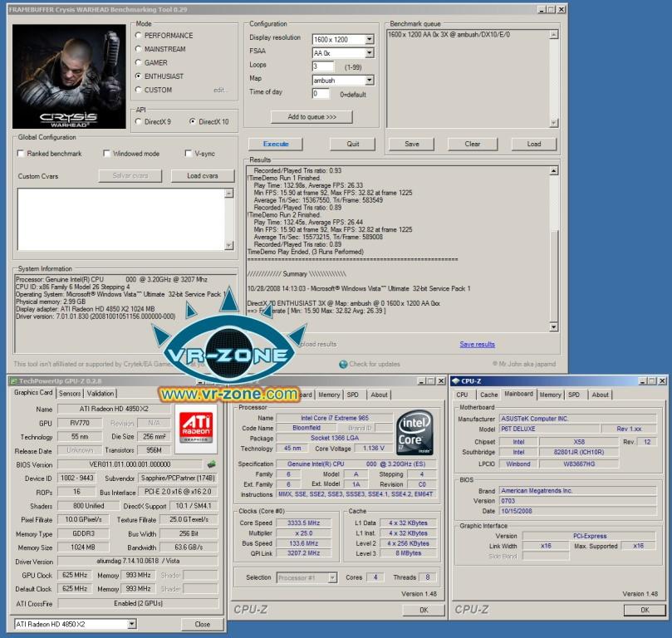Click the P6T DELUXE model field

pos(550,429)
